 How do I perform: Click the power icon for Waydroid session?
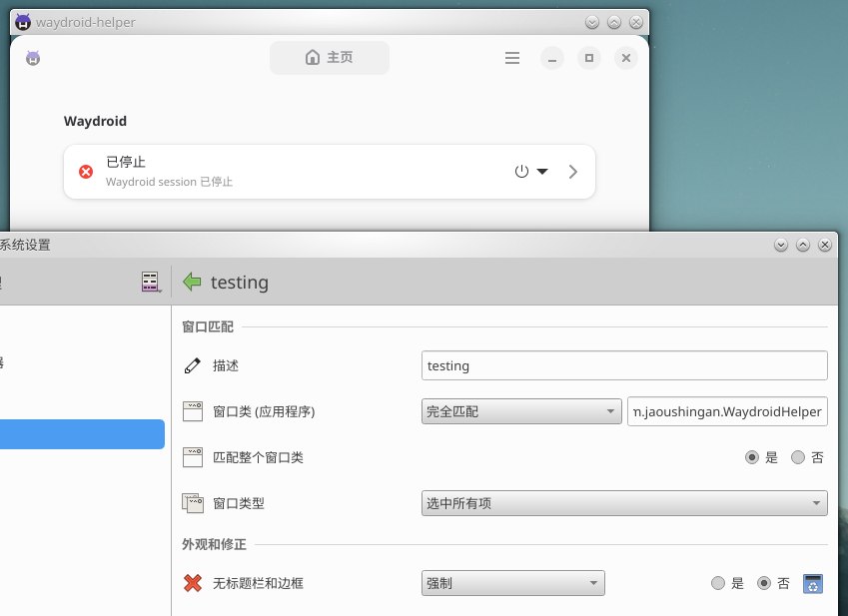pyautogui.click(x=521, y=172)
